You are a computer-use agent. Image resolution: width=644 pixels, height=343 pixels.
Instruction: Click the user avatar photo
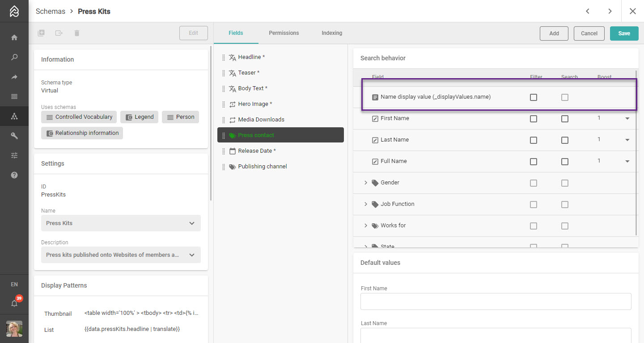(14, 329)
